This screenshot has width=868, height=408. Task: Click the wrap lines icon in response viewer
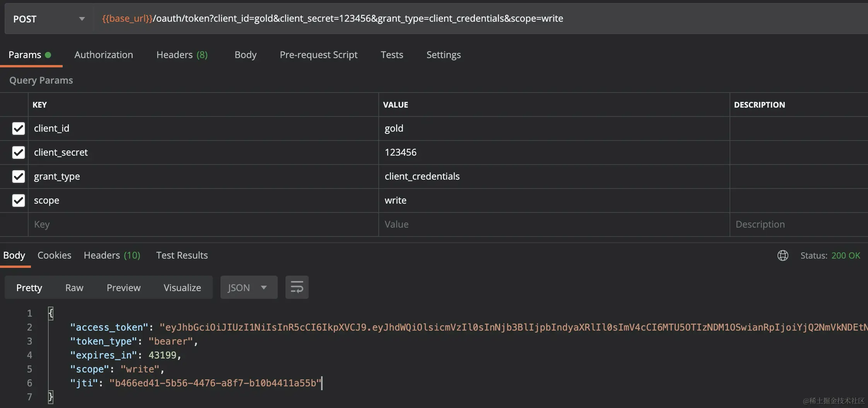pyautogui.click(x=296, y=287)
